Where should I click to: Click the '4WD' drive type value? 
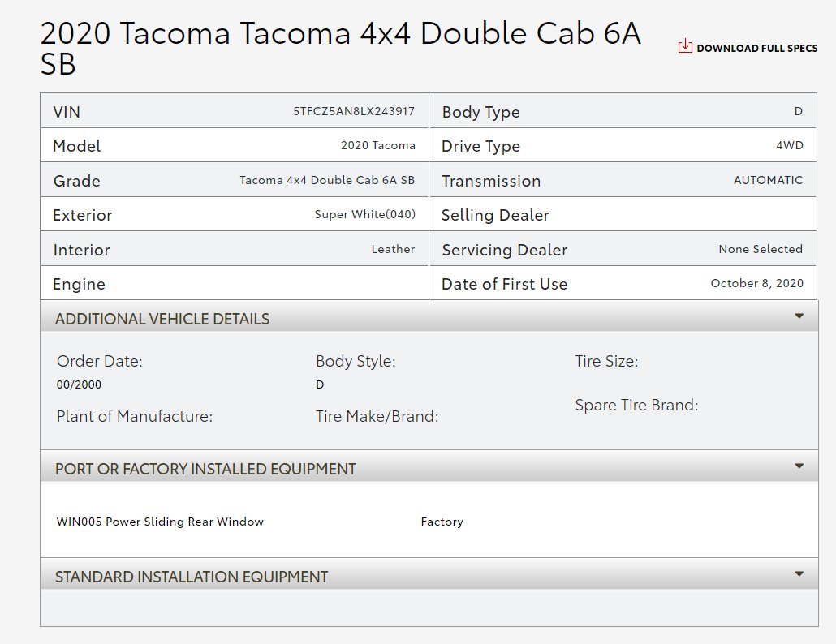[790, 145]
